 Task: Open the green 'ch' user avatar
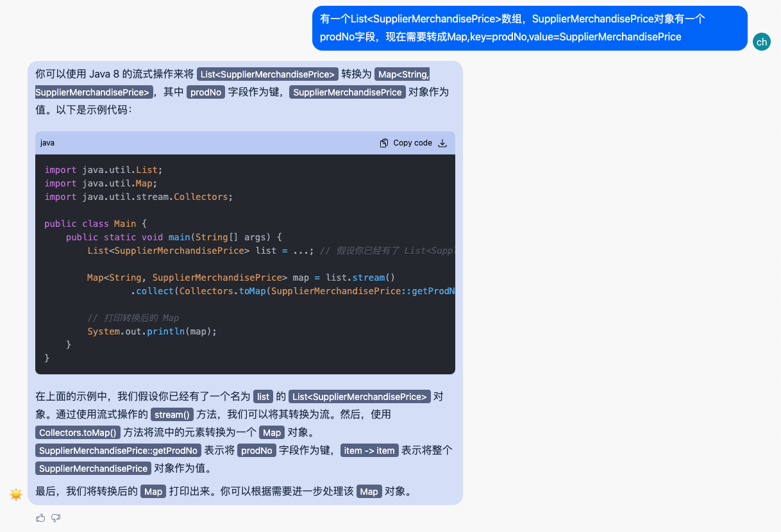[x=761, y=42]
